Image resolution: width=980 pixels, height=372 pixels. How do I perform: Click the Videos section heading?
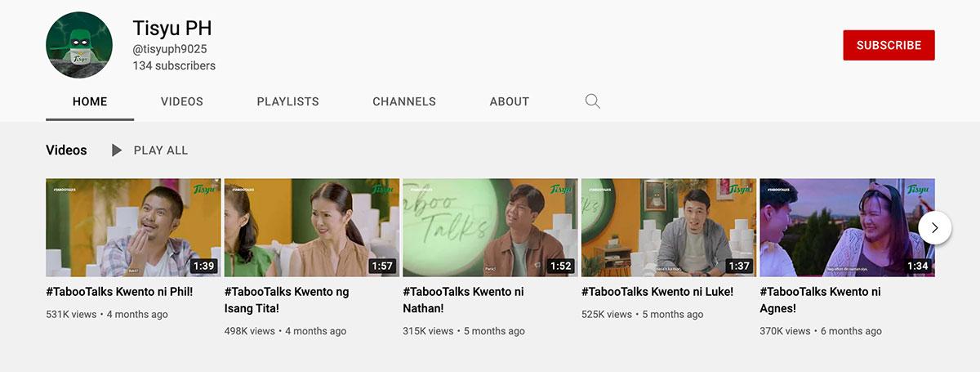coord(66,150)
